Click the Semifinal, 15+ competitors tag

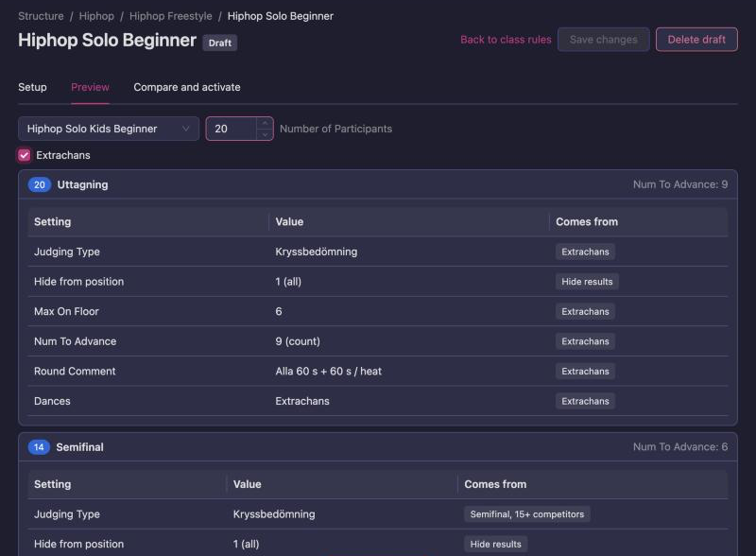(x=527, y=514)
